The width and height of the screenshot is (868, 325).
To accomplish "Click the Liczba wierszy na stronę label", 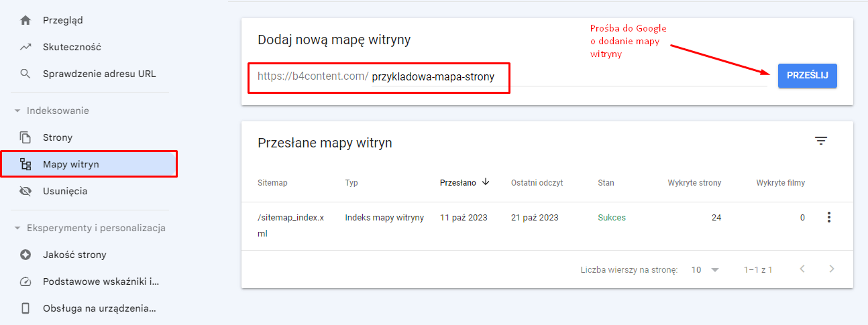I will tap(629, 269).
